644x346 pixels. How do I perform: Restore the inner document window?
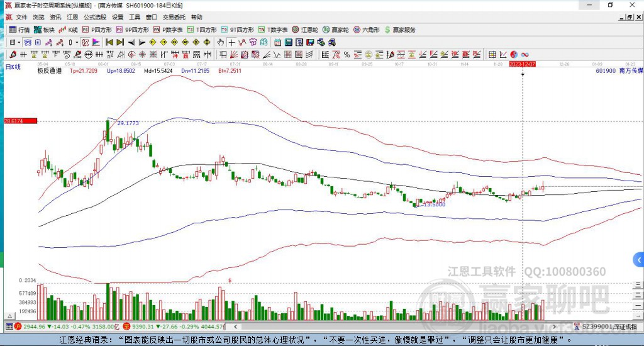pyautogui.click(x=630, y=17)
